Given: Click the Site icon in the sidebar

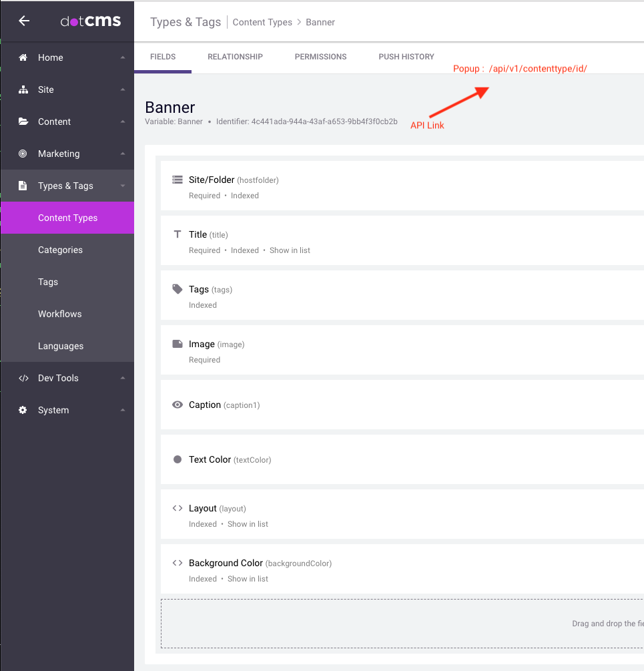Looking at the screenshot, I should coord(23,89).
